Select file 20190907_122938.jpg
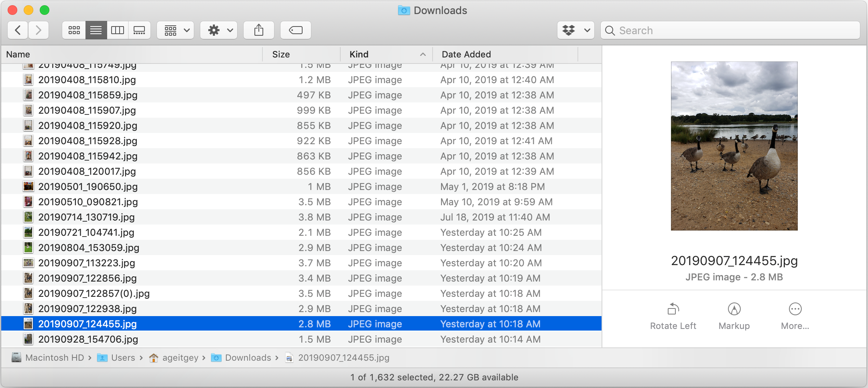Viewport: 868px width, 388px height. pyautogui.click(x=301, y=309)
